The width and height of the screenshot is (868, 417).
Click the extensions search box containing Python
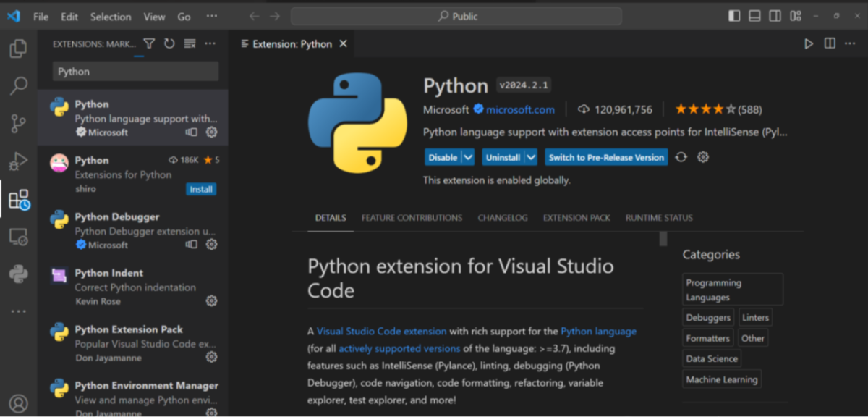pyautogui.click(x=134, y=71)
